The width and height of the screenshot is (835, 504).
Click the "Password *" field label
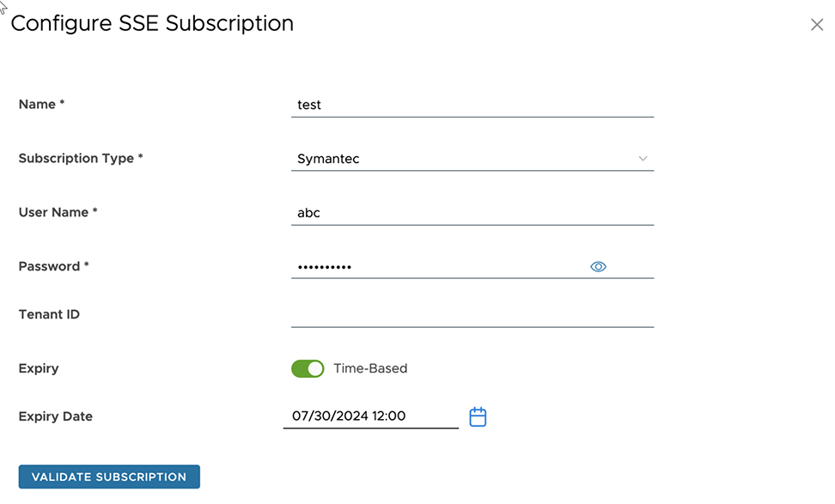click(x=54, y=267)
